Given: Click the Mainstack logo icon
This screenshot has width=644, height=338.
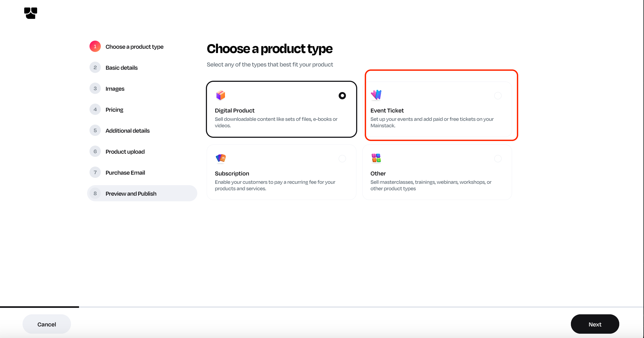Looking at the screenshot, I should click(31, 13).
